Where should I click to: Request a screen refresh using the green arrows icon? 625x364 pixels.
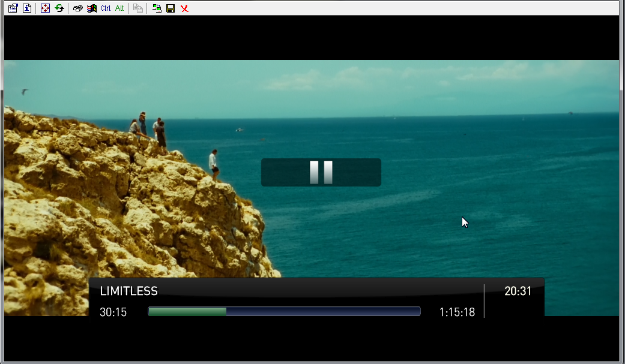(60, 8)
